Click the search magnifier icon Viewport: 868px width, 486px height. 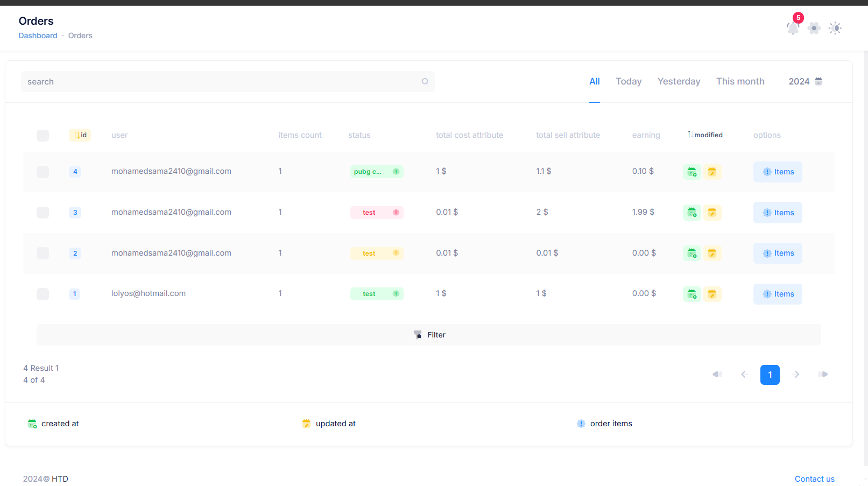[x=425, y=81]
